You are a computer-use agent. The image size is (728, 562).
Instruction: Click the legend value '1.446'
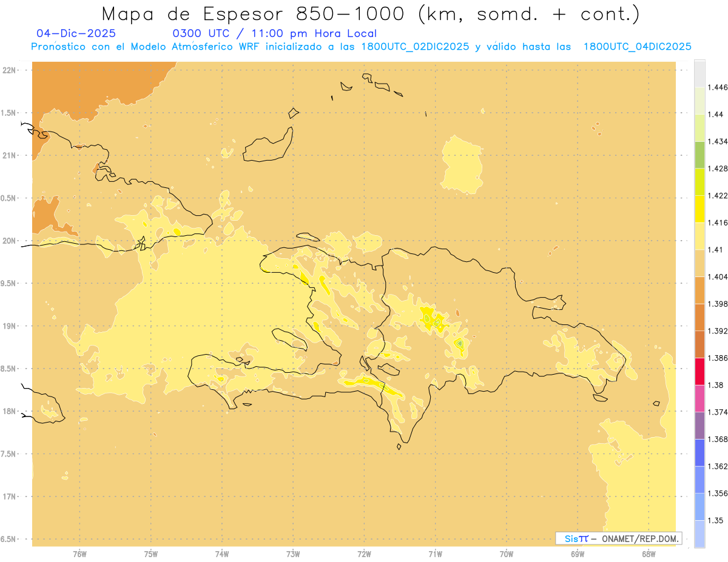click(x=717, y=88)
